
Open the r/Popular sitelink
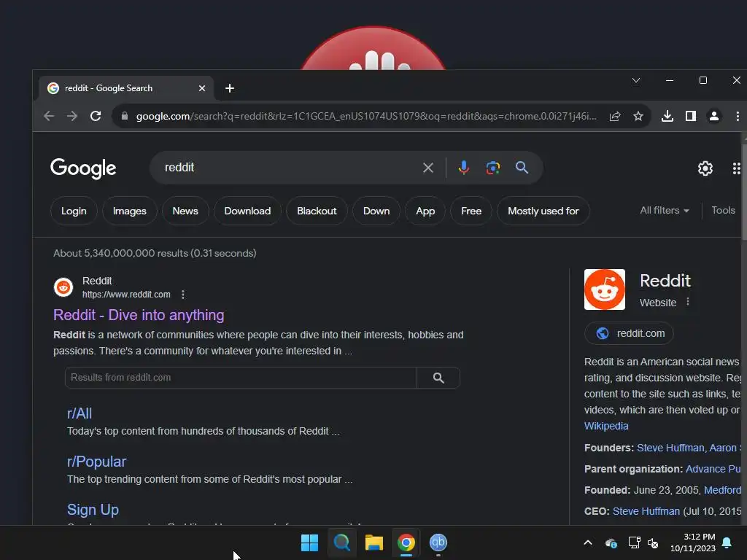[97, 462]
